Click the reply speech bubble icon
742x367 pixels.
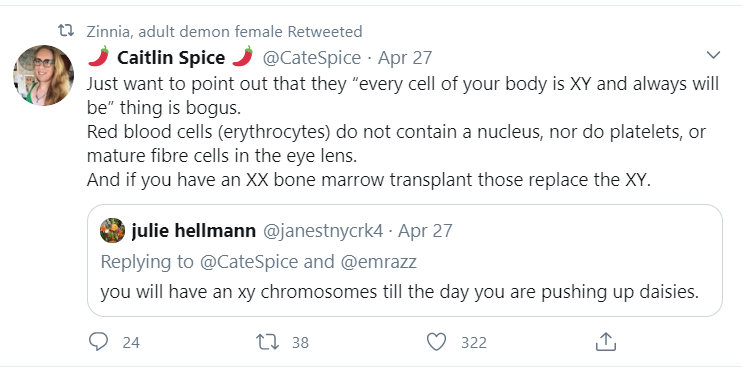pos(98,341)
